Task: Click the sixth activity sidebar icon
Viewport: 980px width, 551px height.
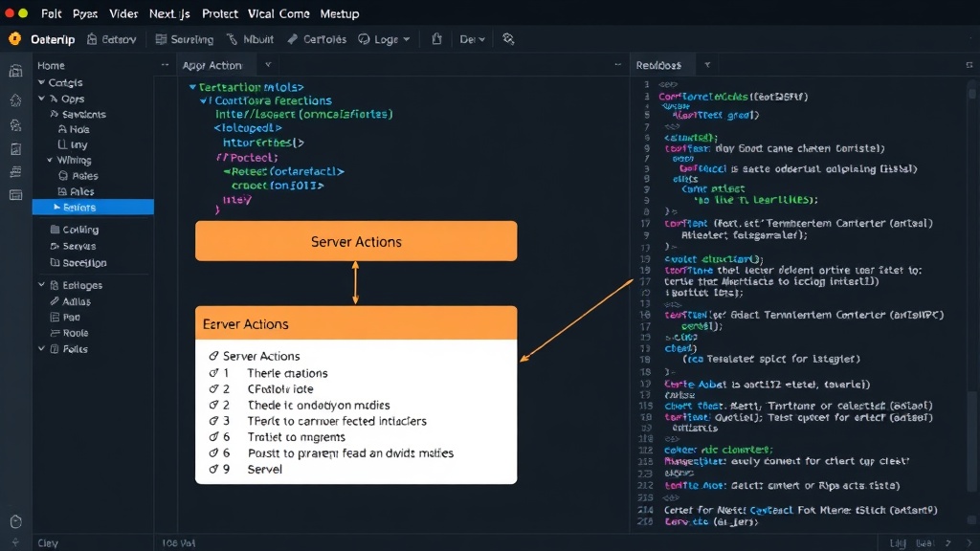Action: (15, 195)
